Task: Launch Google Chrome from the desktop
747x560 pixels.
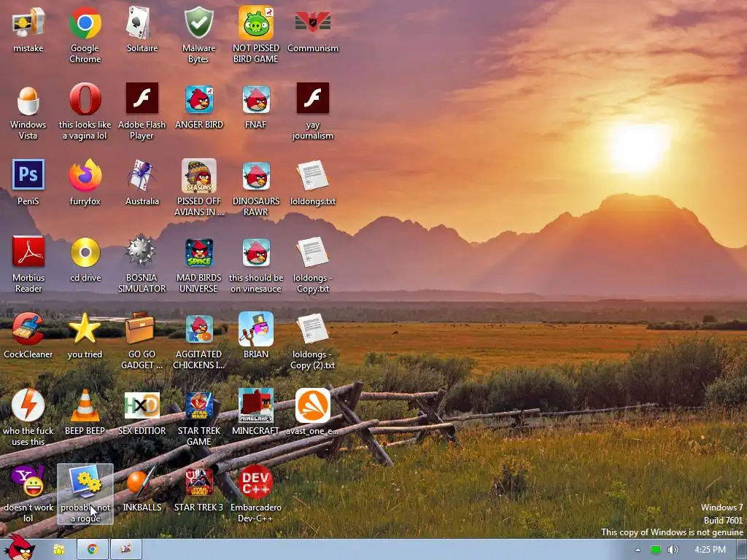Action: 85,23
